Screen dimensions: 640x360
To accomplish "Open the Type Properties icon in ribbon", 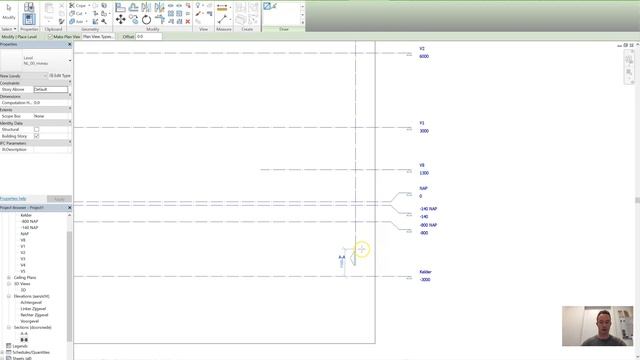I will 29,7.
